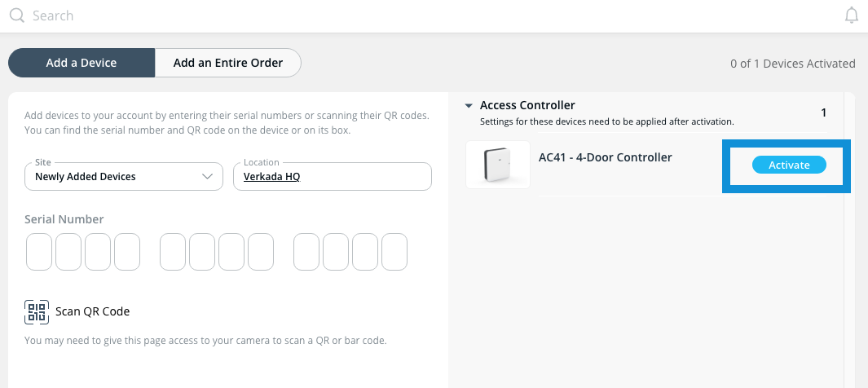Open notifications bell icon
The image size is (868, 388).
pyautogui.click(x=852, y=15)
